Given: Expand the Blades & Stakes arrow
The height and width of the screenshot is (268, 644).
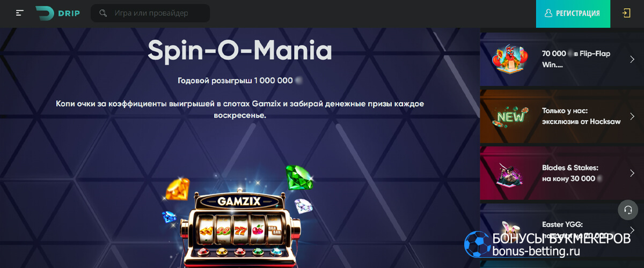Looking at the screenshot, I should tap(632, 173).
